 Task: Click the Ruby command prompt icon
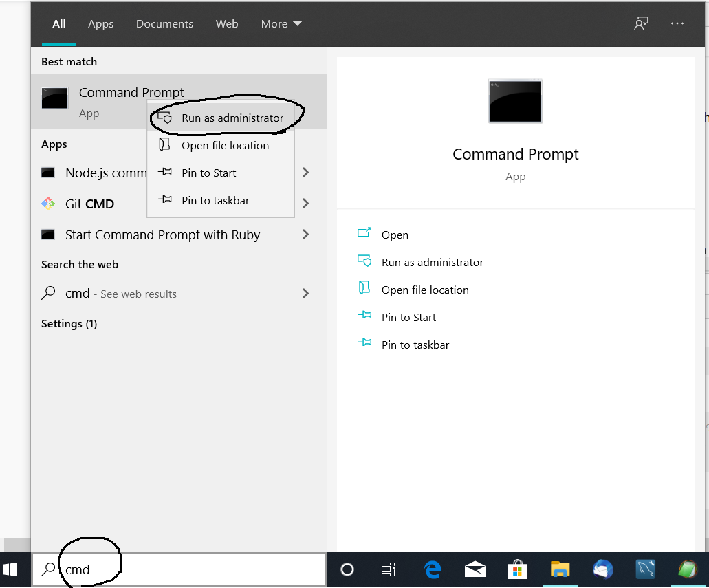(x=48, y=235)
